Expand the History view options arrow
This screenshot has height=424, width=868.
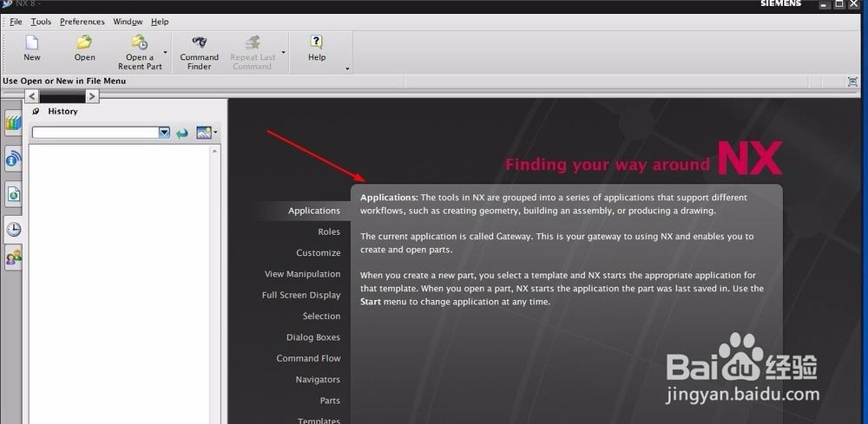tap(215, 132)
